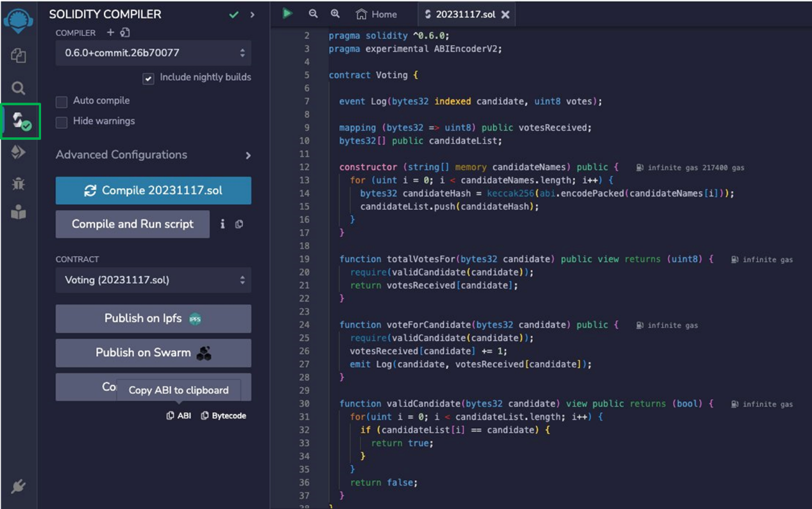Image resolution: width=812 pixels, height=509 pixels.
Task: Click Publish on Swarm button
Action: point(153,352)
